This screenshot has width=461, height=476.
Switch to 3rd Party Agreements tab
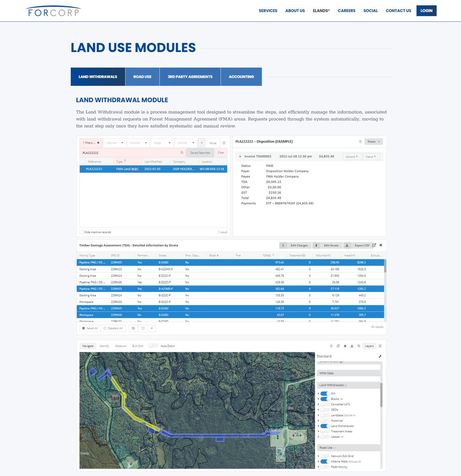[190, 77]
